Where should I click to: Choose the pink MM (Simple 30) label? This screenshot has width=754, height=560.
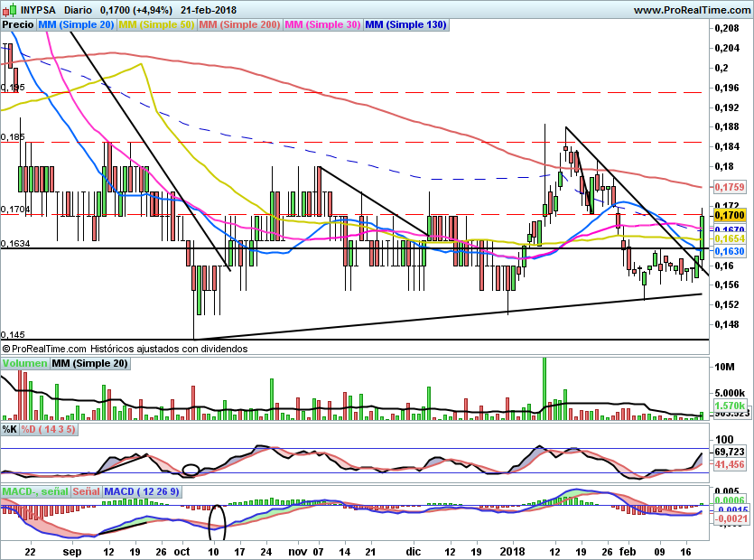[322, 25]
